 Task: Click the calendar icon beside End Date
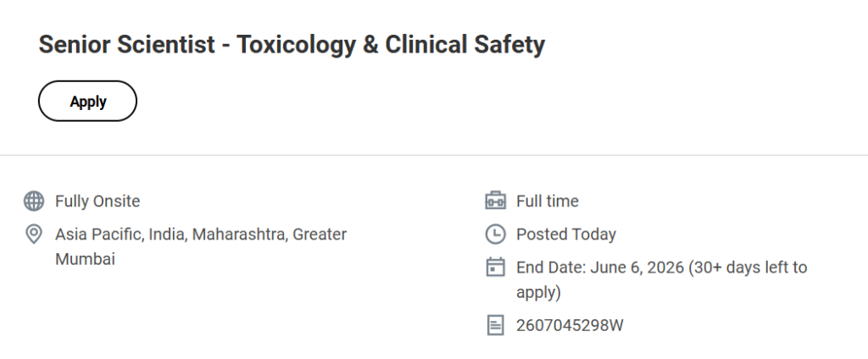(495, 268)
